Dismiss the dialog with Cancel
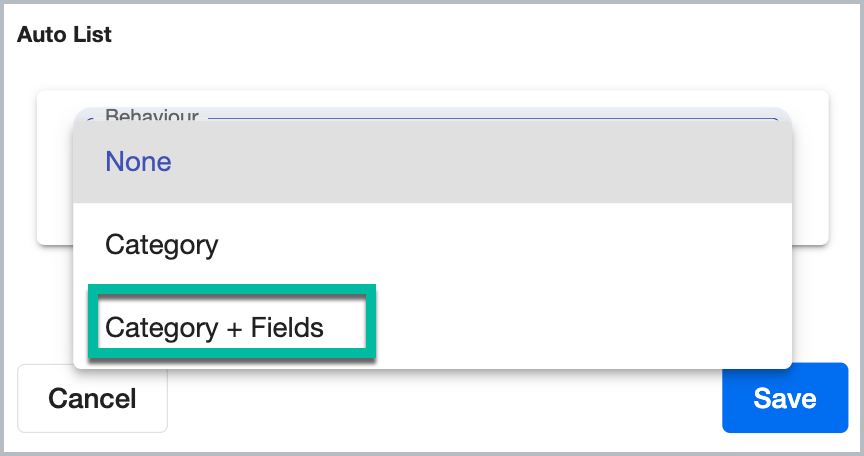This screenshot has height=456, width=864. [x=92, y=398]
